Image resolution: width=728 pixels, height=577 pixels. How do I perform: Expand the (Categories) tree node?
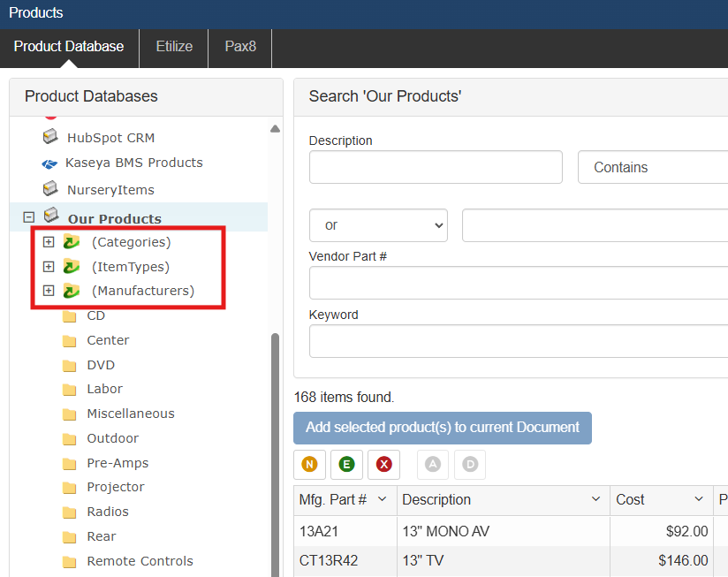[x=49, y=242]
